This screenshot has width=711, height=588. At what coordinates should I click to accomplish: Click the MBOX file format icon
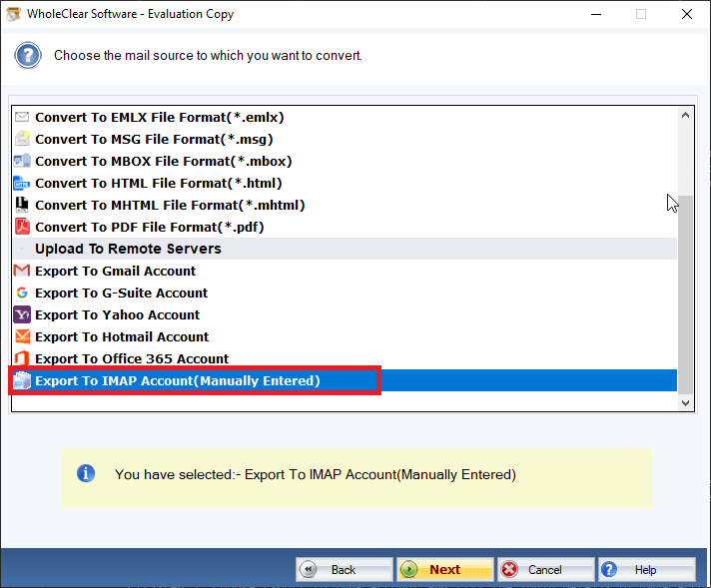pos(22,162)
